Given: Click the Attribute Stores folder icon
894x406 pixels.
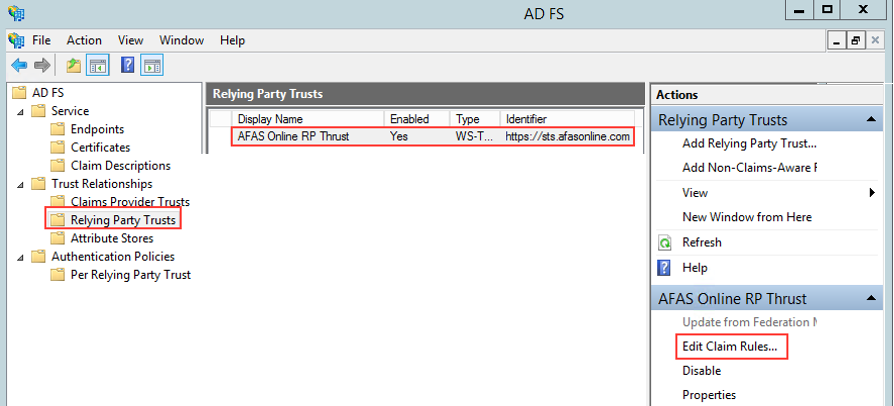Looking at the screenshot, I should 58,238.
